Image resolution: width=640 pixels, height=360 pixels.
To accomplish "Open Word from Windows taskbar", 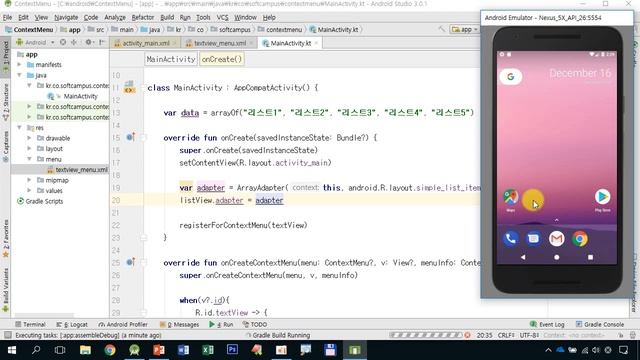I will click(183, 350).
